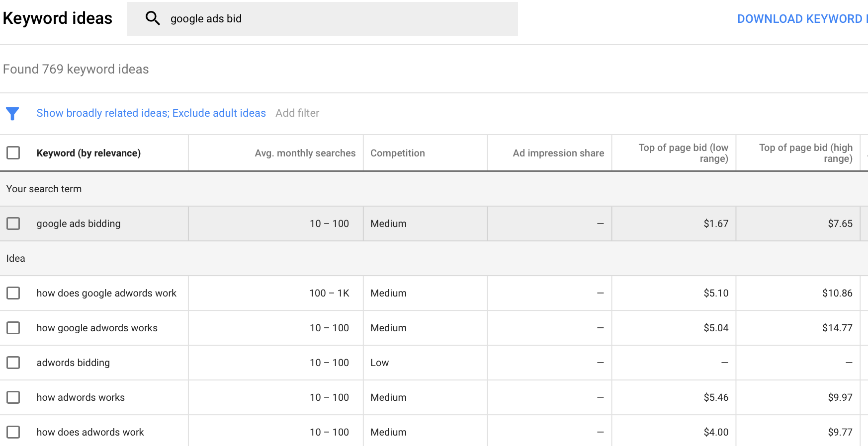
Task: Check 'how google adwords works' checkbox
Action: (x=13, y=328)
